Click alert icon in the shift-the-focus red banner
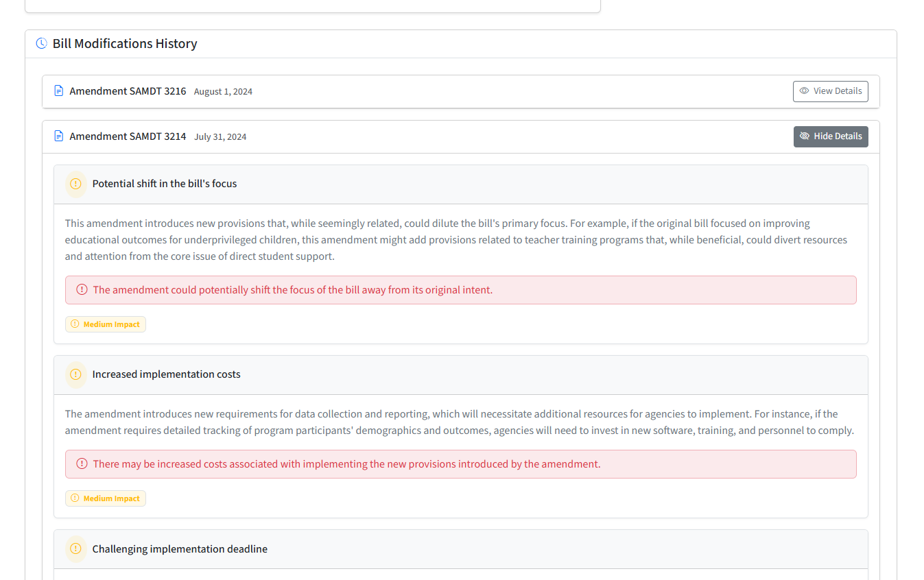The width and height of the screenshot is (924, 580). (82, 289)
